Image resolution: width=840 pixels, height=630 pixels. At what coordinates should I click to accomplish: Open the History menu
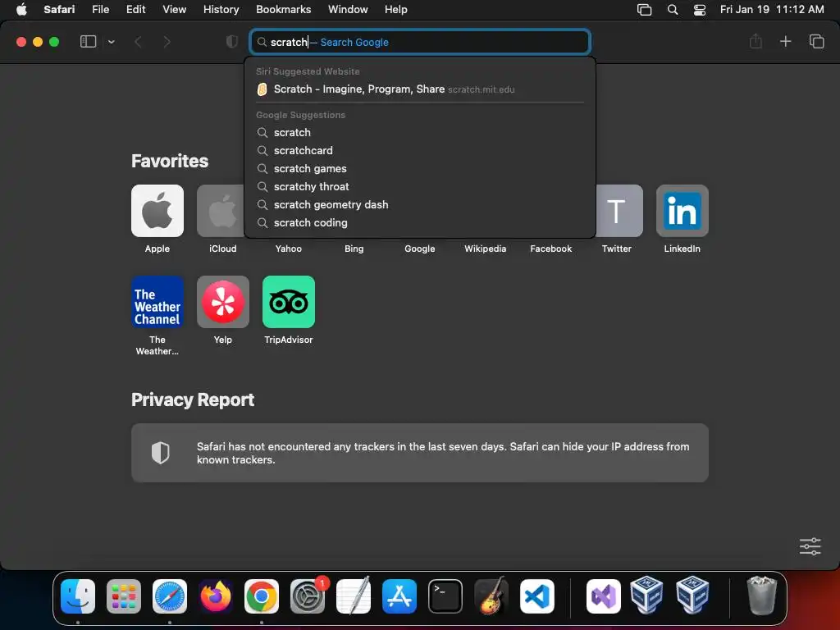click(221, 9)
